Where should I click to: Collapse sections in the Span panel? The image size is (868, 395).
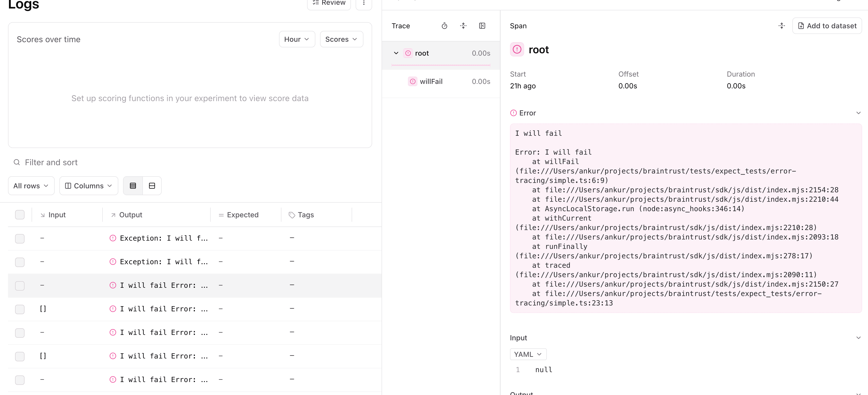782,26
